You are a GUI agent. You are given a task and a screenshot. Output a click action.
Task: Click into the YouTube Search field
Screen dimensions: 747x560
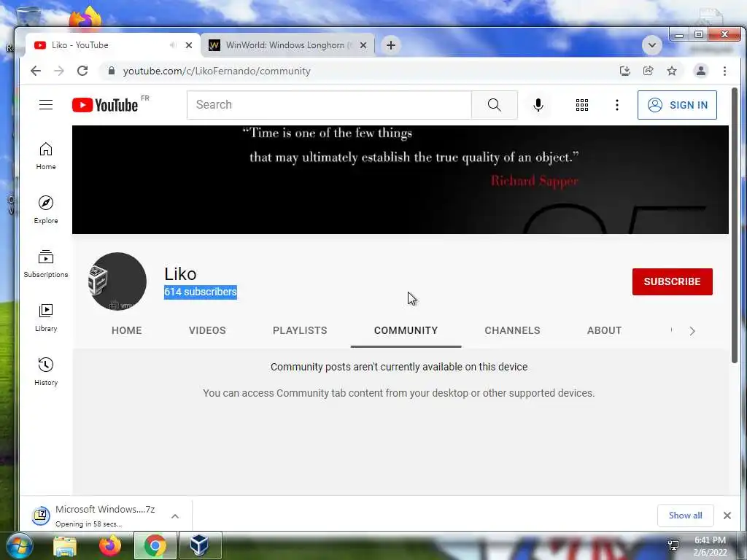pos(329,105)
